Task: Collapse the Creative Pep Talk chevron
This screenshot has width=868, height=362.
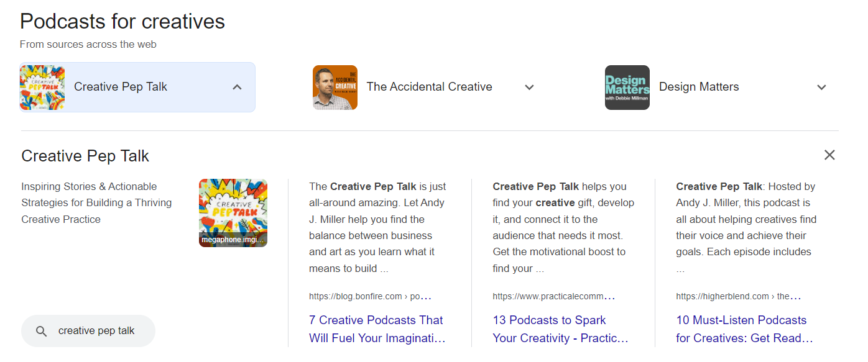Action: point(237,87)
